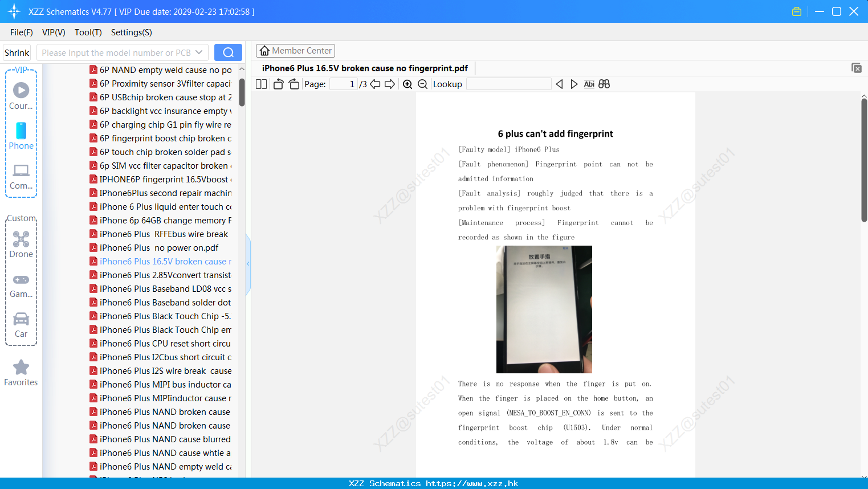Open the Tool(T) menu

(88, 32)
